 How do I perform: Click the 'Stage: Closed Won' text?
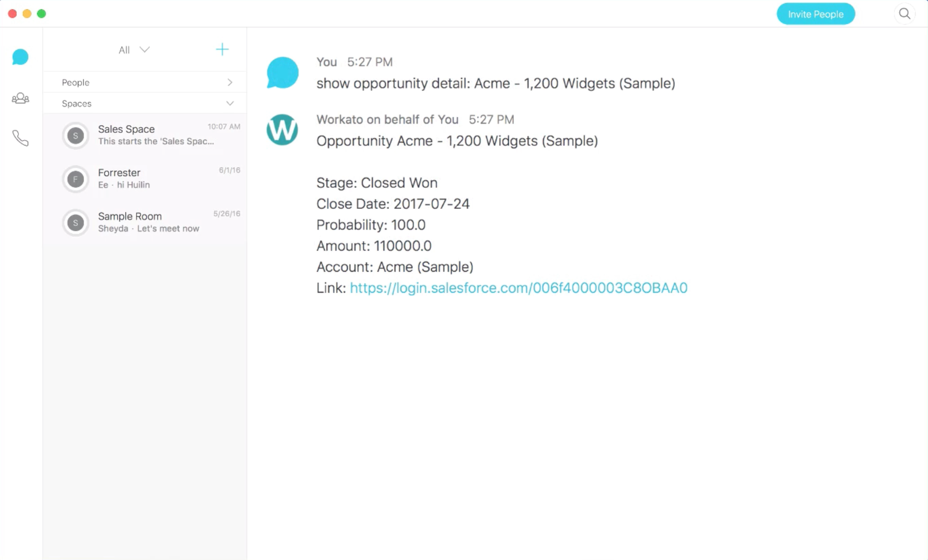pos(377,183)
